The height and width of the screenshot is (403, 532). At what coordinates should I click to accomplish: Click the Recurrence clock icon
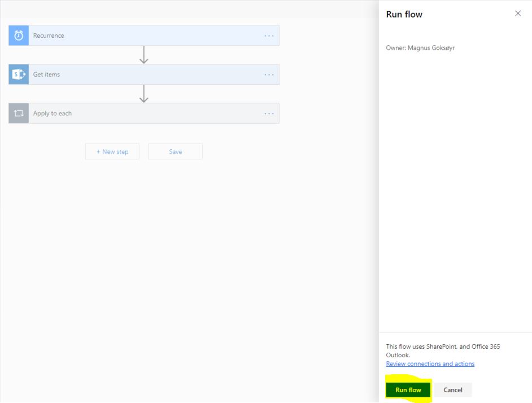pos(19,36)
